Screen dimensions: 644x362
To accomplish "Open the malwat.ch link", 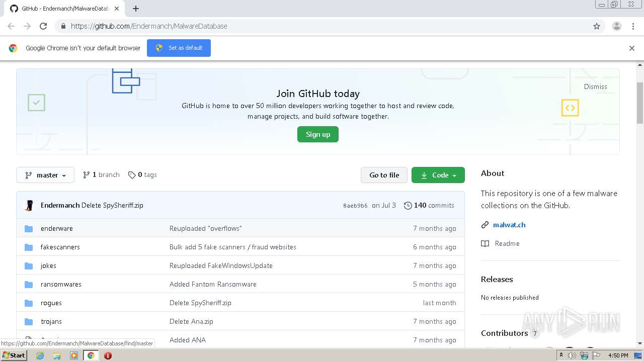I will (509, 225).
